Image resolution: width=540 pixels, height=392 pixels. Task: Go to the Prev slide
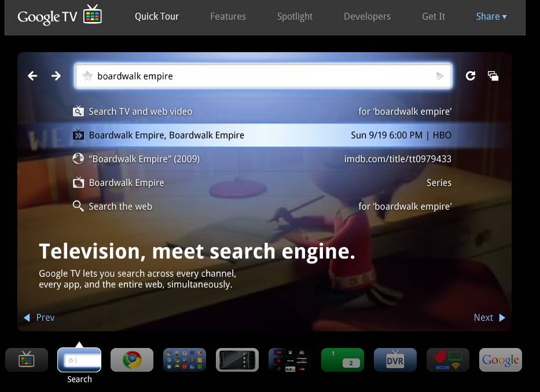point(39,317)
